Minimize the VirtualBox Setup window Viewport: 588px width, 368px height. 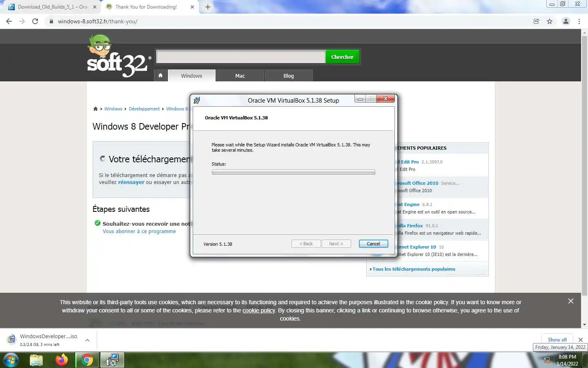[360, 99]
